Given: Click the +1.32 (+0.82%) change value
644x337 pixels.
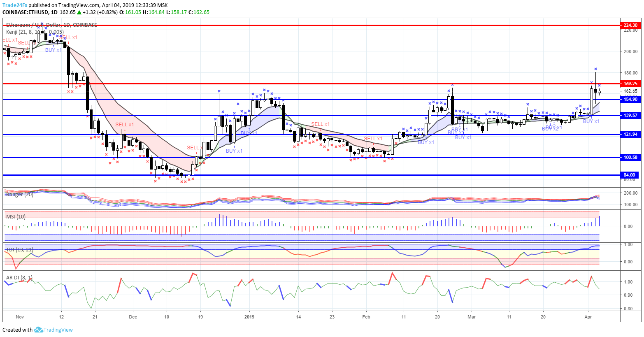Looking at the screenshot, I should coord(100,12).
